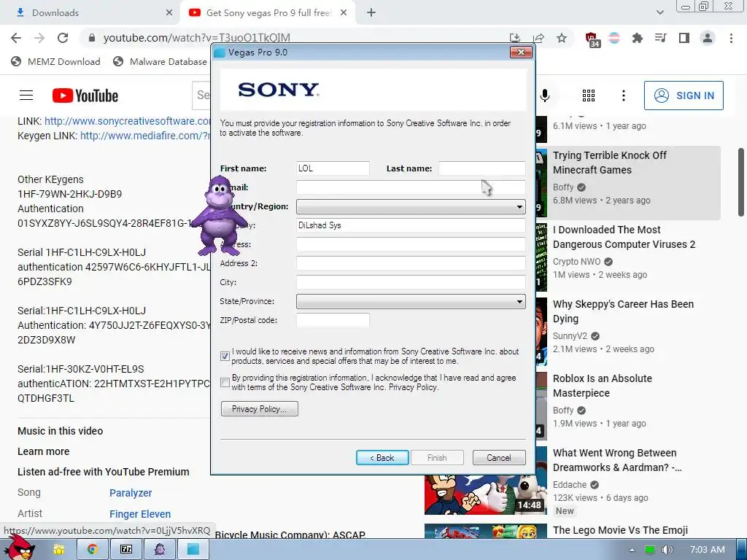Click the ZIP/Postal code field

[333, 320]
